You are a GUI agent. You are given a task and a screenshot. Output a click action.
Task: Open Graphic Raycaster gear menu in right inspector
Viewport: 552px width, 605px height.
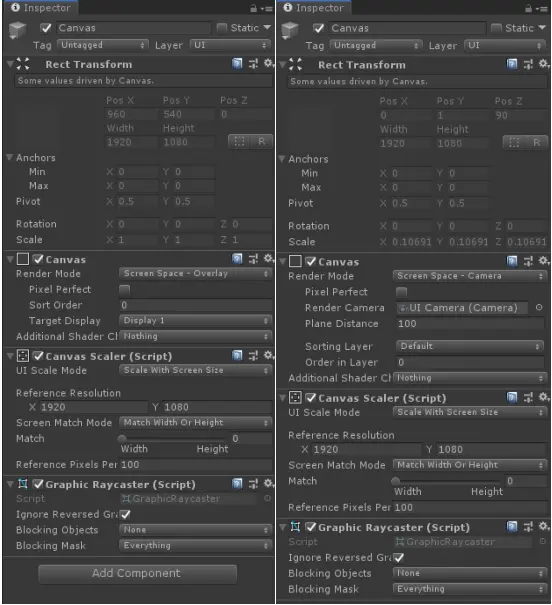pyautogui.click(x=543, y=526)
